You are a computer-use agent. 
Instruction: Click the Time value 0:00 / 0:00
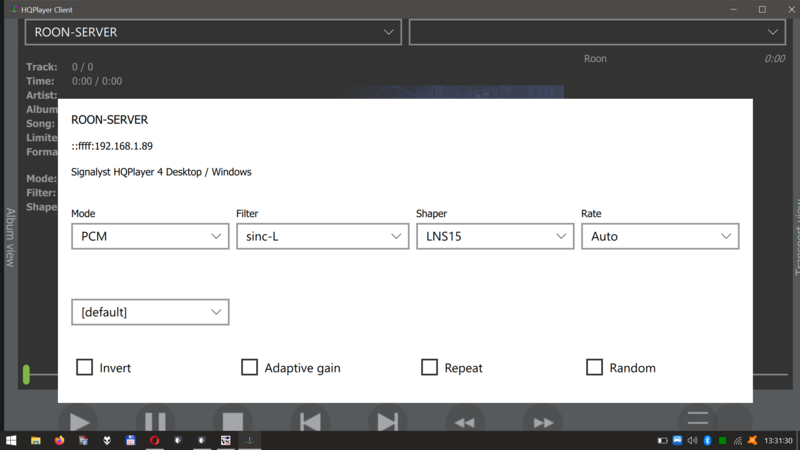coord(97,81)
